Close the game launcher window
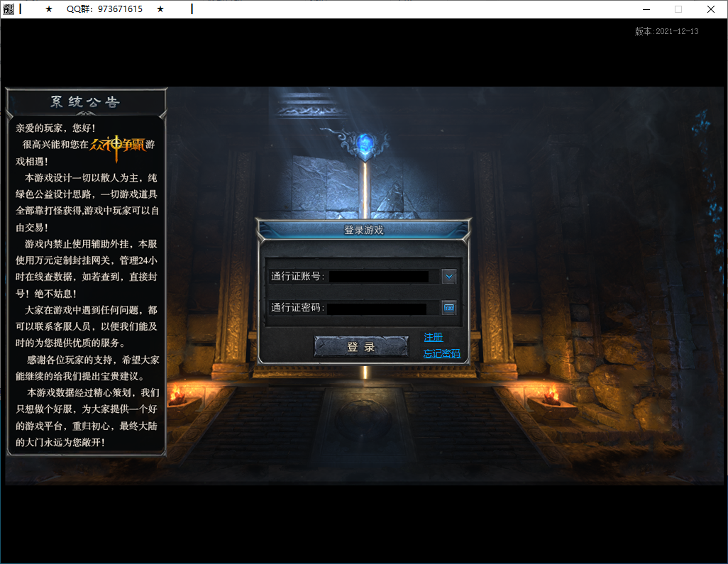Screen dimensions: 728x564 [x=711, y=9]
